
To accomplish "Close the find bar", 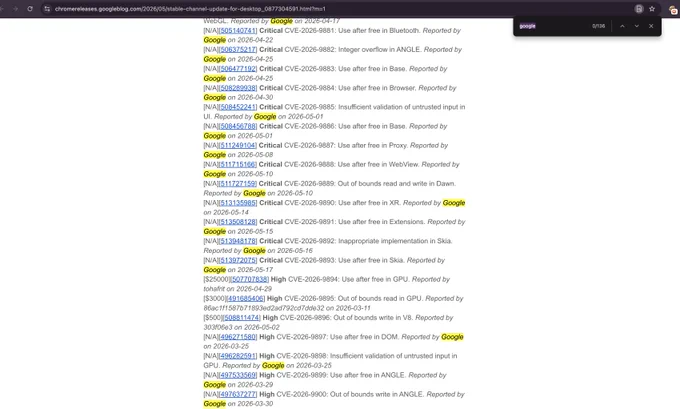I will [651, 26].
